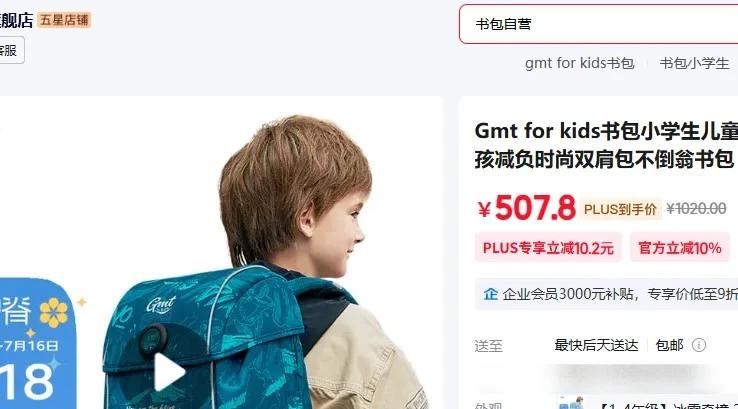
Task: Click the yellow flower icon on promo badge
Action: [54, 313]
